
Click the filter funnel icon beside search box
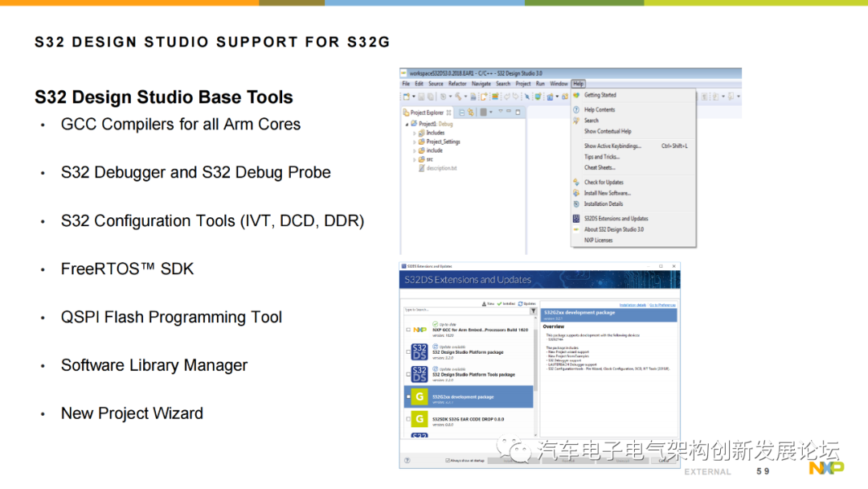(533, 311)
